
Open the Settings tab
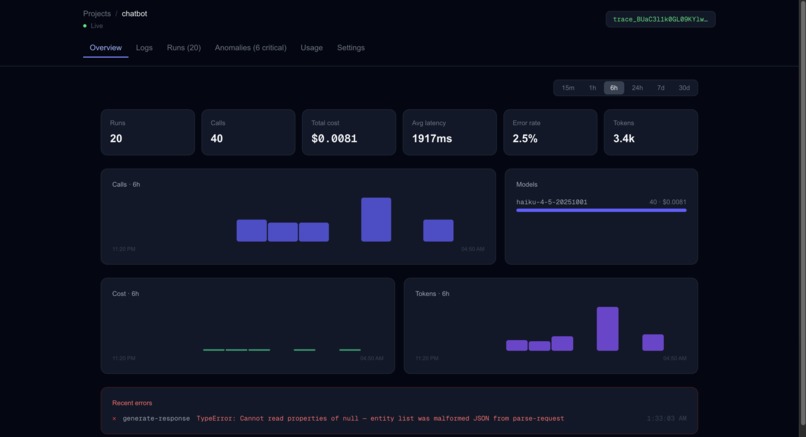(x=351, y=48)
